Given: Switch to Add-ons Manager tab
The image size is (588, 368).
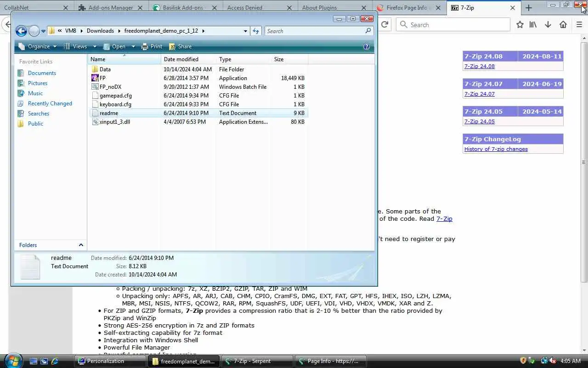Looking at the screenshot, I should [111, 8].
